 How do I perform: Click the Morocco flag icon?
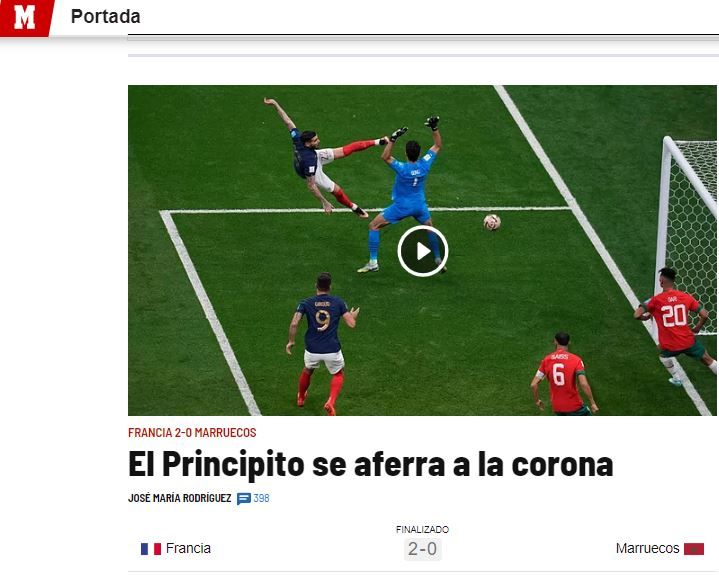coord(694,549)
